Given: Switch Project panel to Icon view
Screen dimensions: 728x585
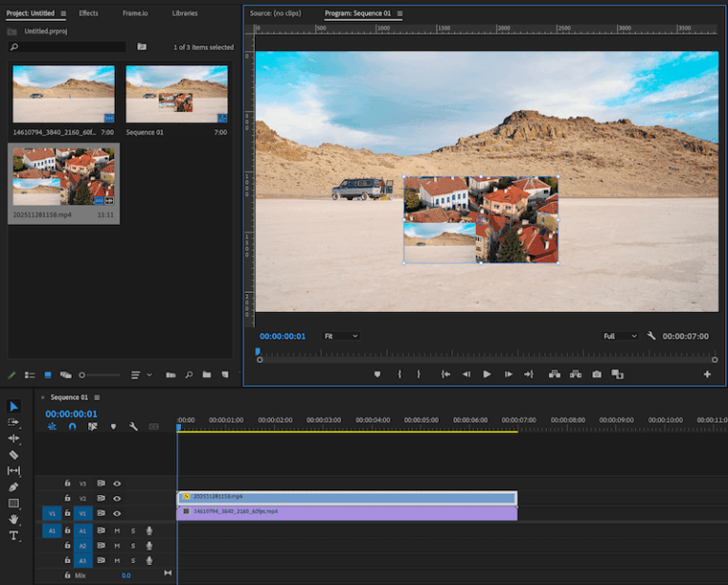Looking at the screenshot, I should point(47,375).
